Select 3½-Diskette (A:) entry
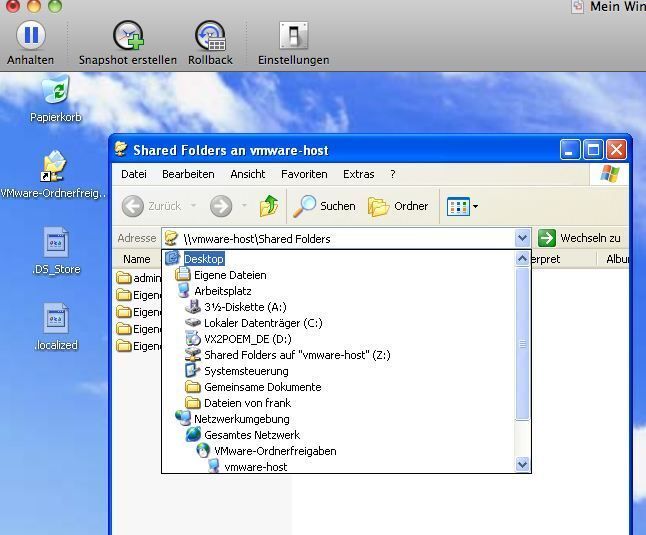This screenshot has height=535, width=646. point(245,307)
